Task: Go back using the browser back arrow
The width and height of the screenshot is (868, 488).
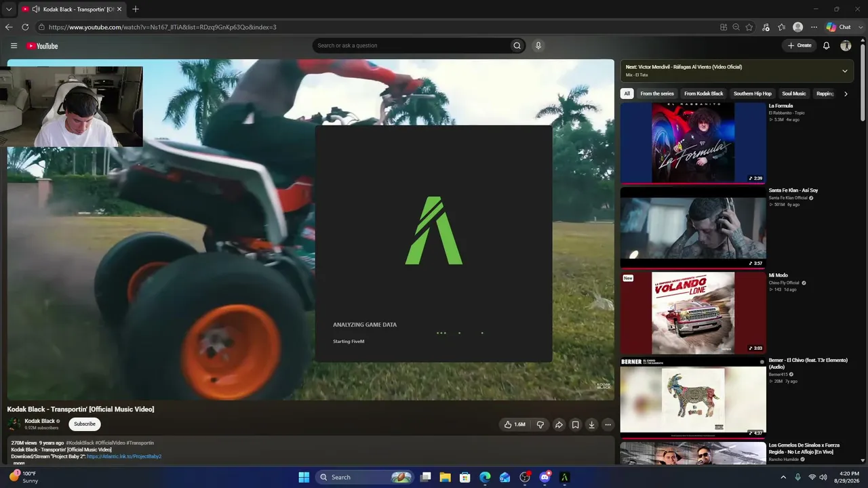Action: pos(9,27)
